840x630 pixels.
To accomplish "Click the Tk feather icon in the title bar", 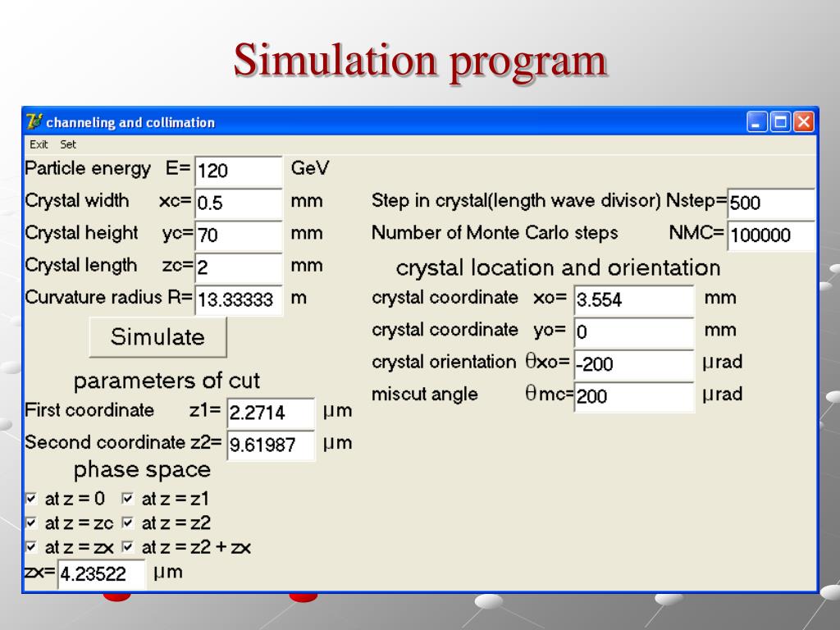I will (34, 121).
